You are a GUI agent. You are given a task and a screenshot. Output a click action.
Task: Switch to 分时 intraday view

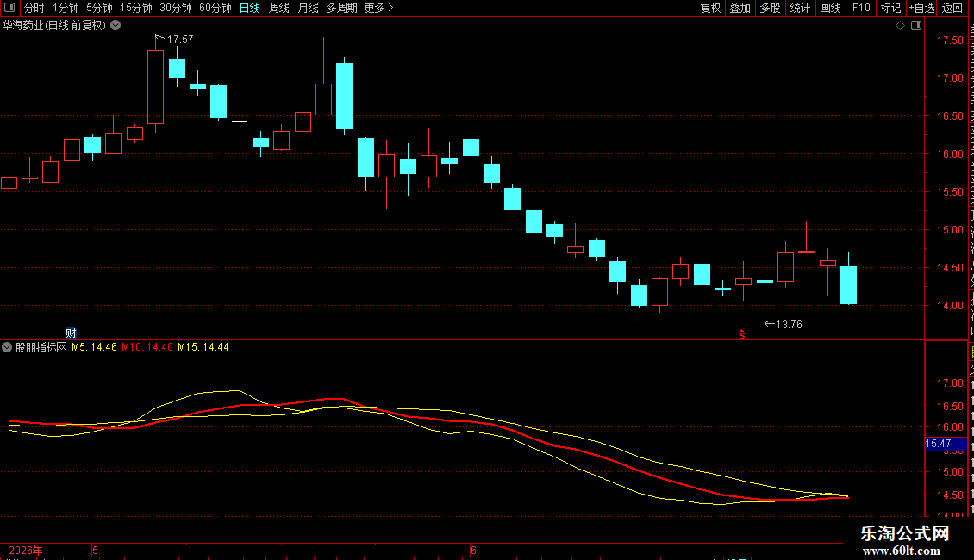pyautogui.click(x=34, y=8)
